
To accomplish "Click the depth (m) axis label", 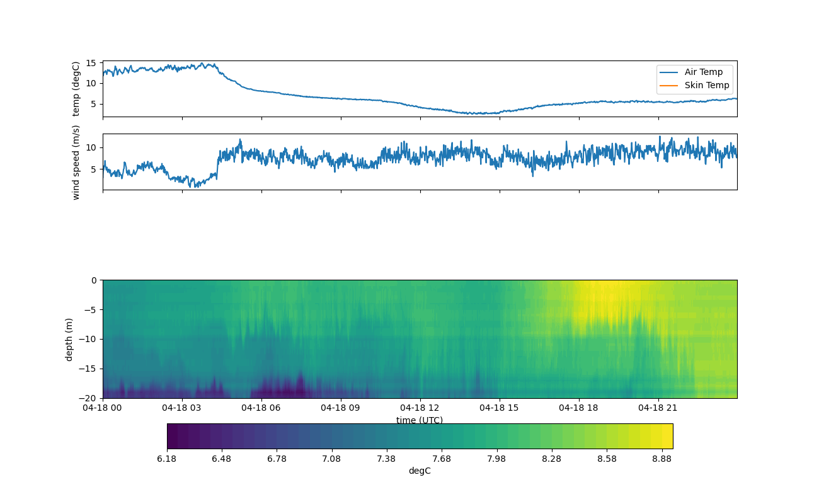I will point(69,339).
